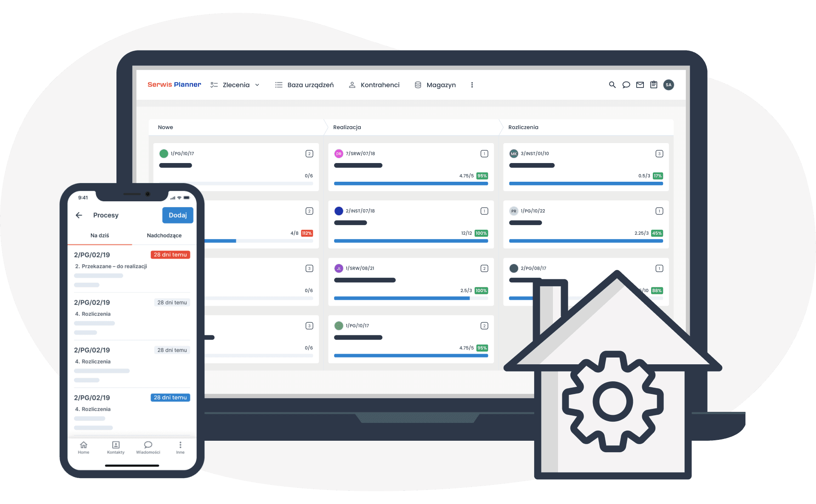Open the chat bubble icon in header
The height and width of the screenshot is (504, 816).
pyautogui.click(x=626, y=85)
